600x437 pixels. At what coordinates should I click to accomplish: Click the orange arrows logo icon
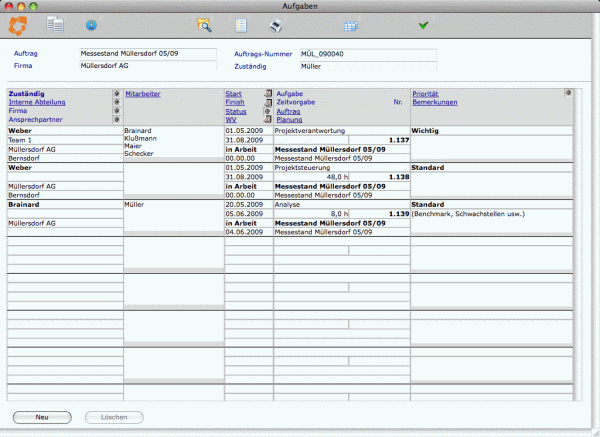tap(18, 26)
